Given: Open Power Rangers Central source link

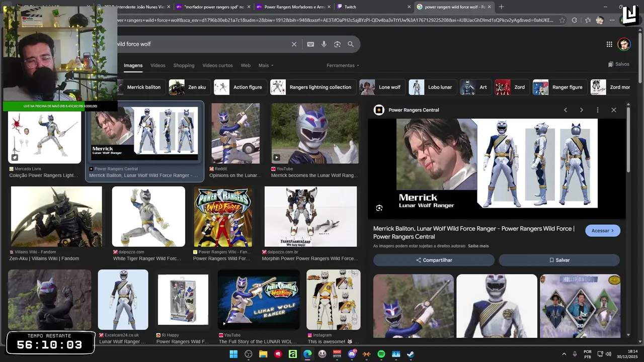Looking at the screenshot, I should coord(414,110).
